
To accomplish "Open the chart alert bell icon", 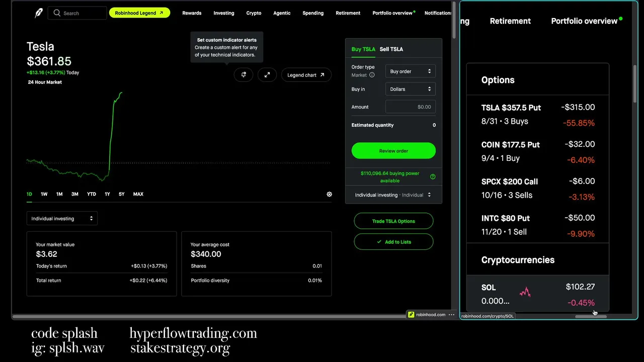I will tap(244, 75).
